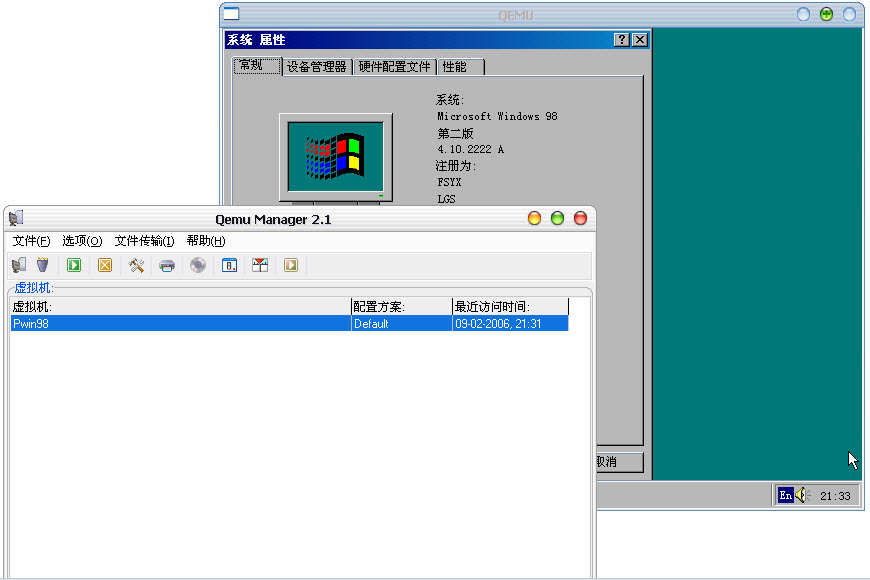
Task: Click the ? help button on 系统属性 titlebar
Action: tap(622, 40)
